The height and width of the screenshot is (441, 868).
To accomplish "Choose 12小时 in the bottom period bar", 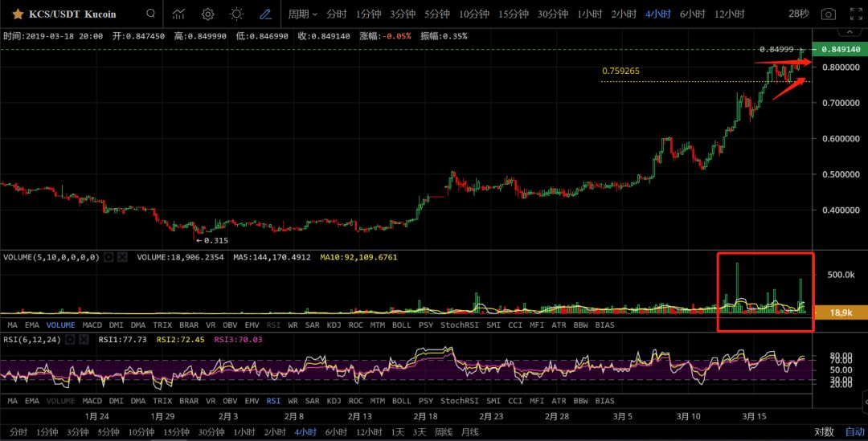I will [x=369, y=432].
